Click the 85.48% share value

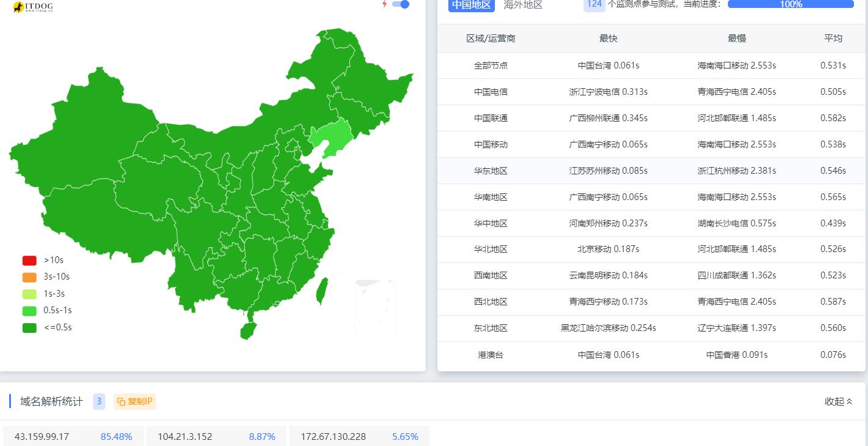pyautogui.click(x=116, y=436)
